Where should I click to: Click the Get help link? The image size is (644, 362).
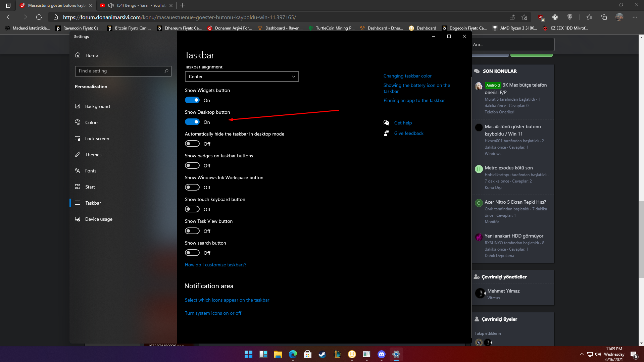tap(403, 123)
